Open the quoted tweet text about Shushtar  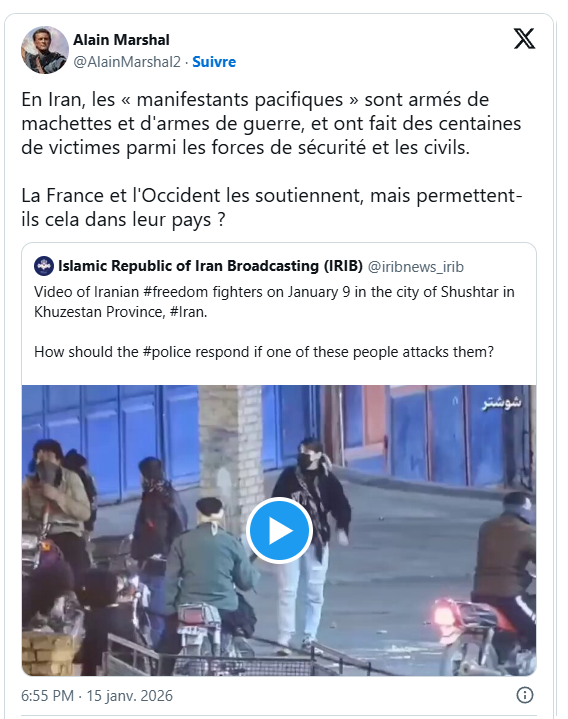click(x=274, y=322)
